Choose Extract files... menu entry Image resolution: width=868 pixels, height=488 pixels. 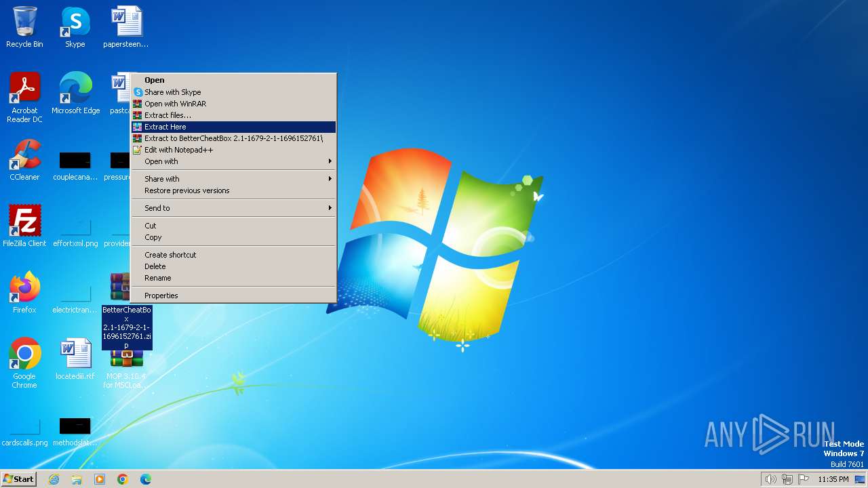[x=233, y=115]
